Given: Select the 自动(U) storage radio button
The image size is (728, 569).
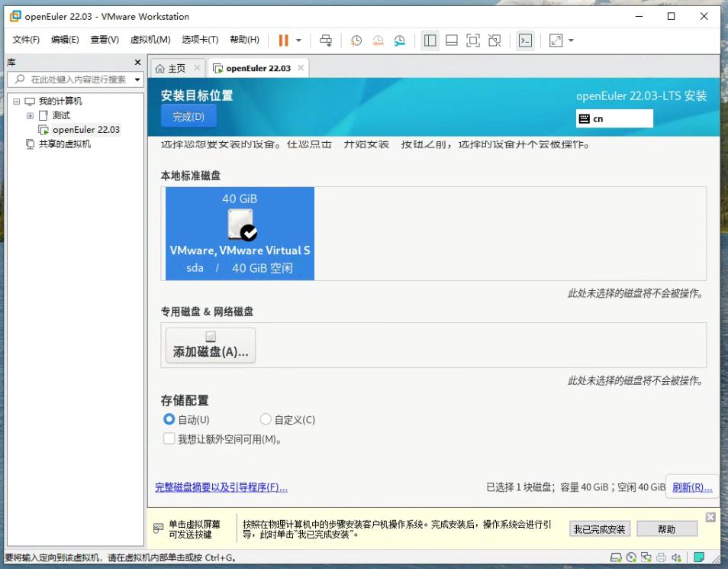Looking at the screenshot, I should 169,419.
